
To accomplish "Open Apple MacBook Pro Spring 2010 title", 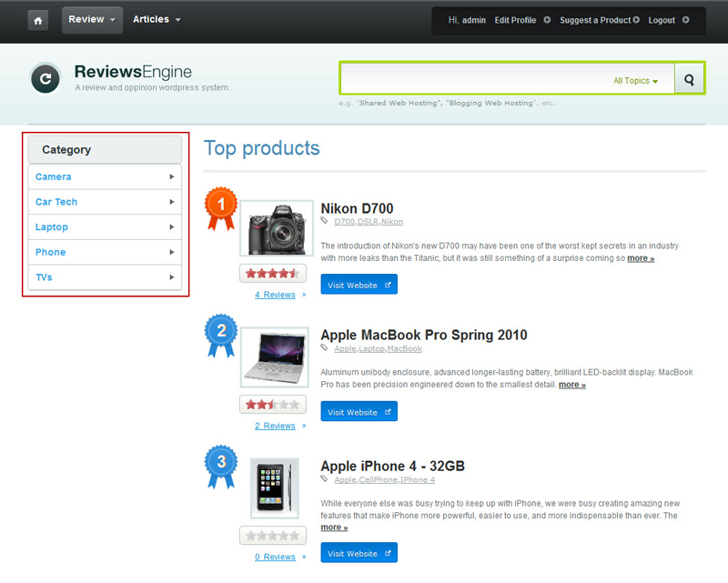I will pyautogui.click(x=424, y=335).
